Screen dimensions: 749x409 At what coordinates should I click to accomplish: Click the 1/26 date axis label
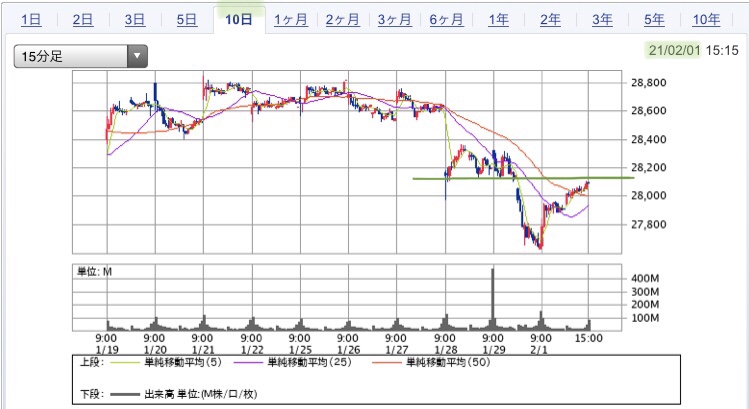click(x=349, y=350)
